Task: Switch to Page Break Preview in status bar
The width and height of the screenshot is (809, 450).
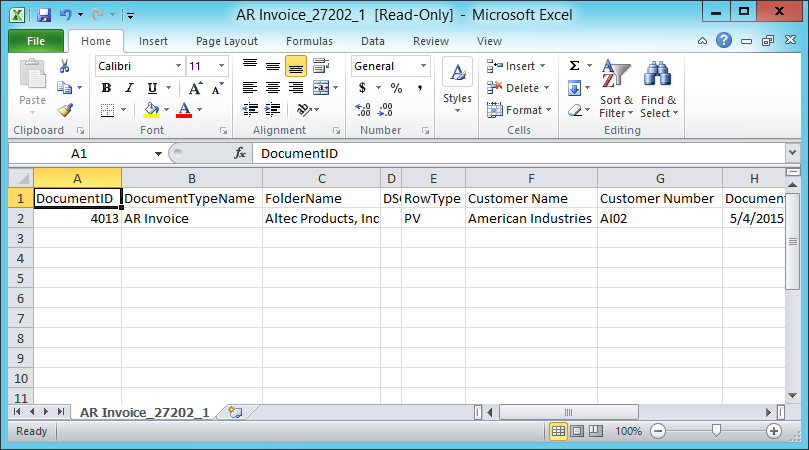Action: 596,431
